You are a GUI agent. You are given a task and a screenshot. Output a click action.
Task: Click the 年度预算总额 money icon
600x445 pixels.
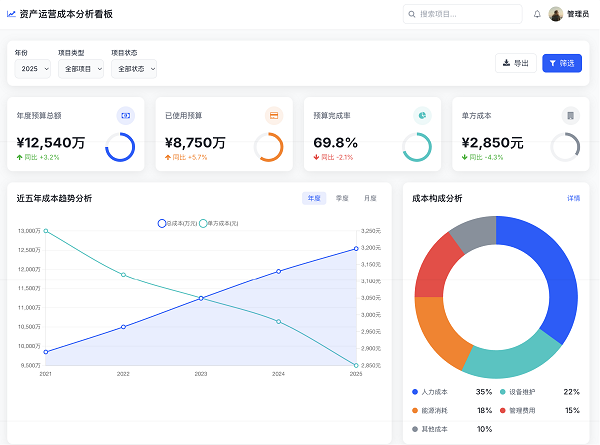126,116
